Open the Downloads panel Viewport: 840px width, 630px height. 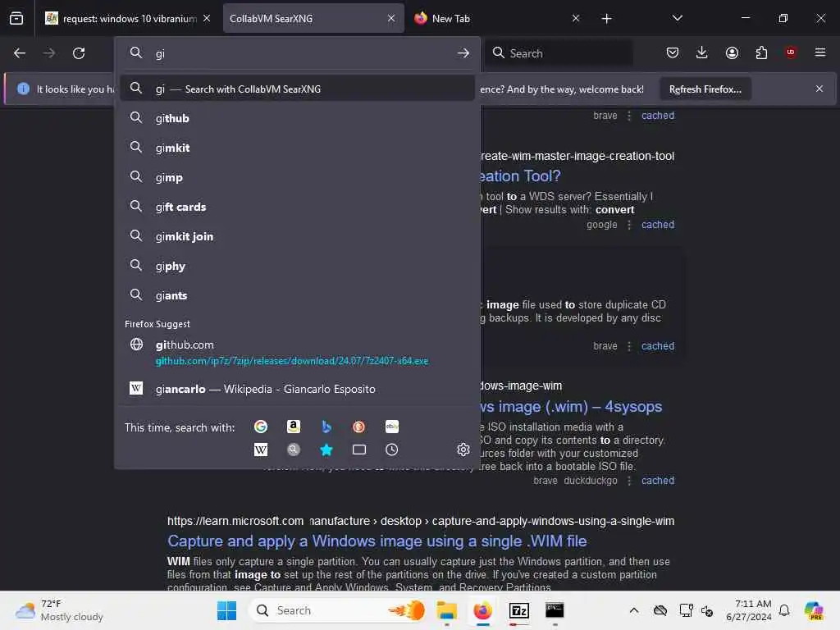(702, 52)
